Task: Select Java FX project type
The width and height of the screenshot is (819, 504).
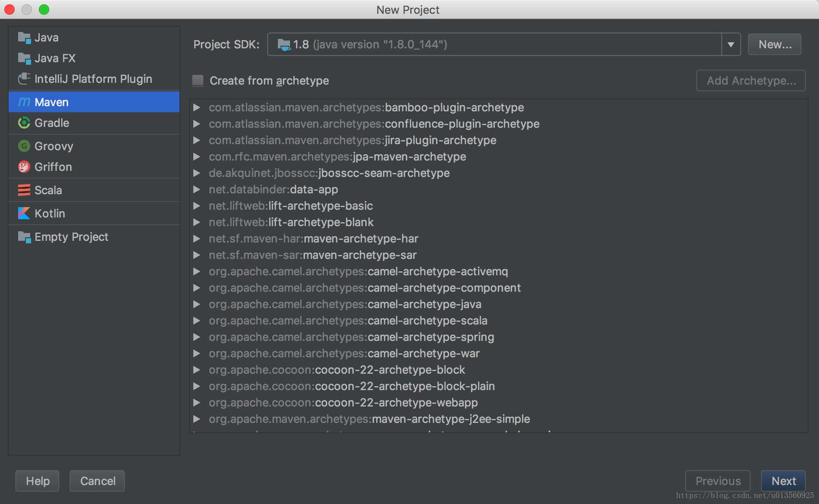Action: pos(94,58)
